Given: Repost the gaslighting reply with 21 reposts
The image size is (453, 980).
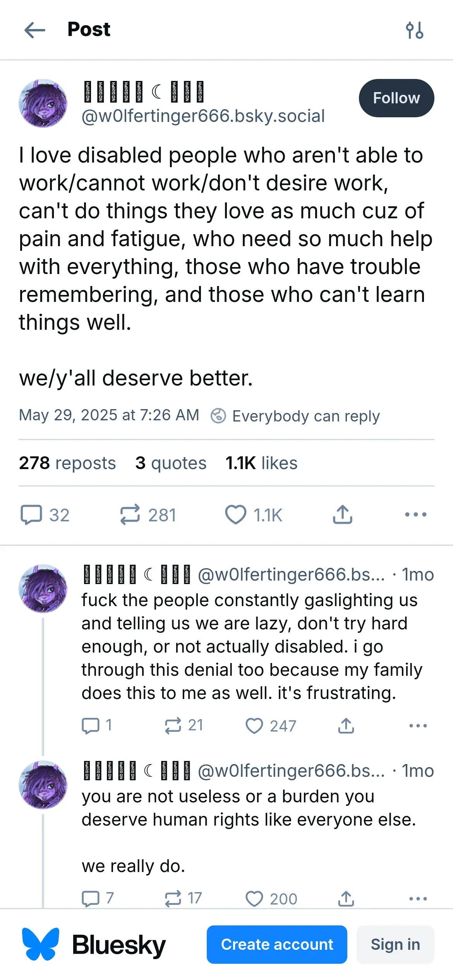Looking at the screenshot, I should [173, 726].
